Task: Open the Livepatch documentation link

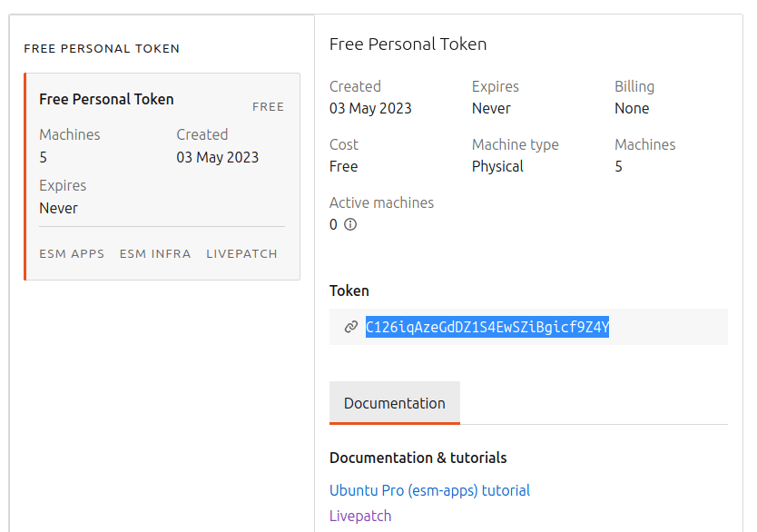Action: tap(359, 515)
